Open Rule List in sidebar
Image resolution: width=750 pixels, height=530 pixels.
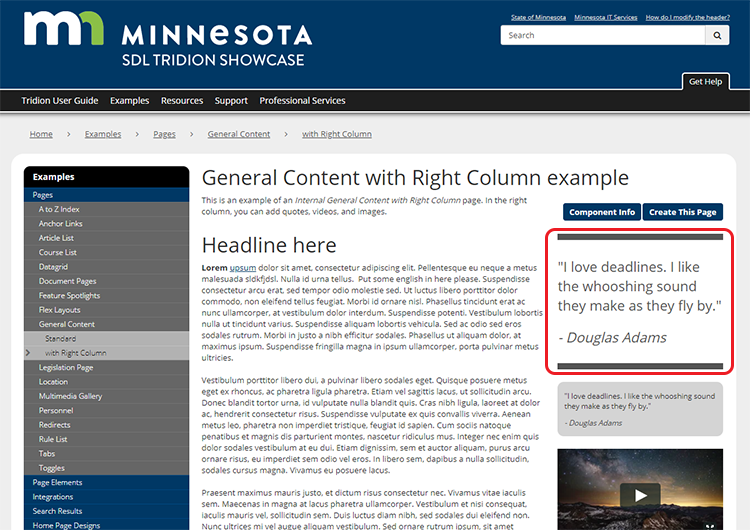point(107,439)
